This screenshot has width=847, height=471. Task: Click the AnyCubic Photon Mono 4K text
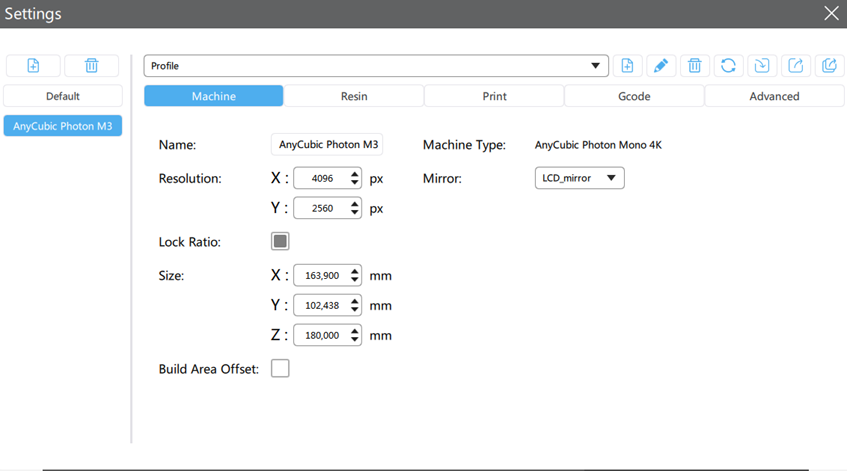tap(598, 145)
